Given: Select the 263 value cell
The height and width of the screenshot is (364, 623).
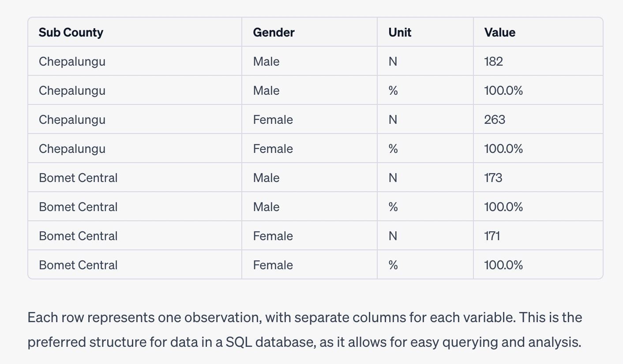Looking at the screenshot, I should [494, 119].
